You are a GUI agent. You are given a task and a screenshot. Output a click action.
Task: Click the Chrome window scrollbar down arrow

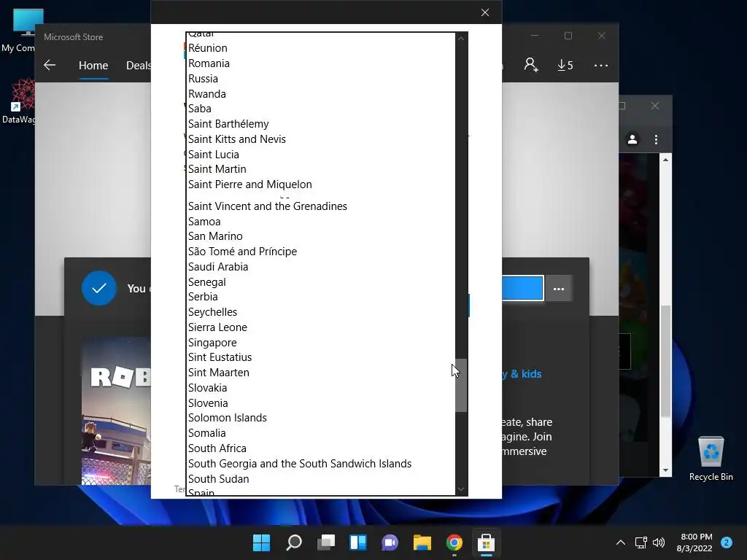coord(665,470)
